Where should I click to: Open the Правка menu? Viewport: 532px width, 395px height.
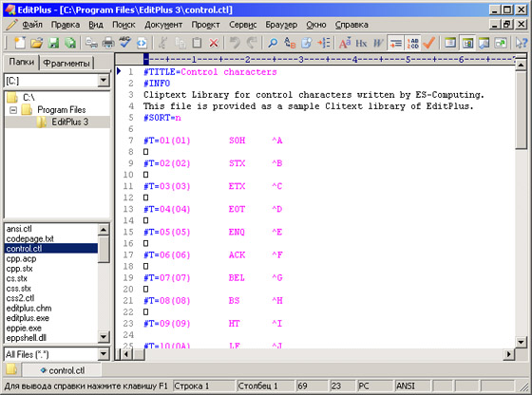[66, 25]
